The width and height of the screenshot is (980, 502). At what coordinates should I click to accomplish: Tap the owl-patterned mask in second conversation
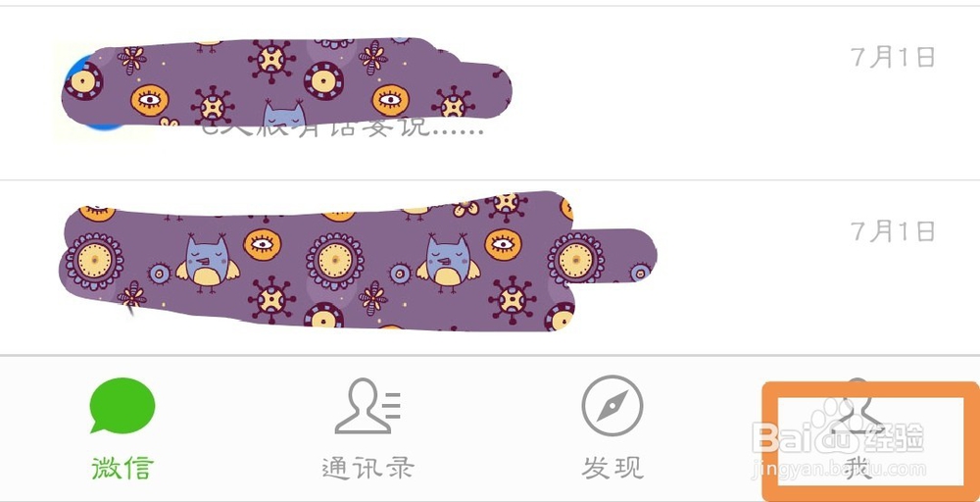358,261
